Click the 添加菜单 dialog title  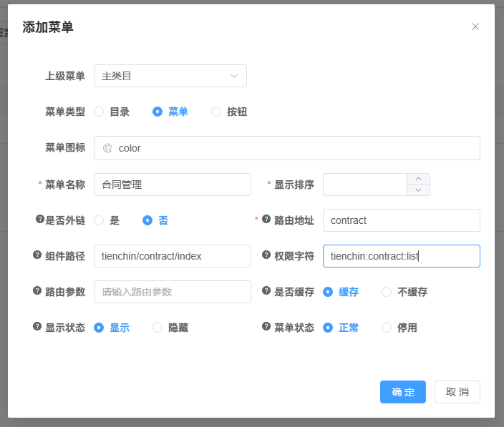click(x=48, y=27)
